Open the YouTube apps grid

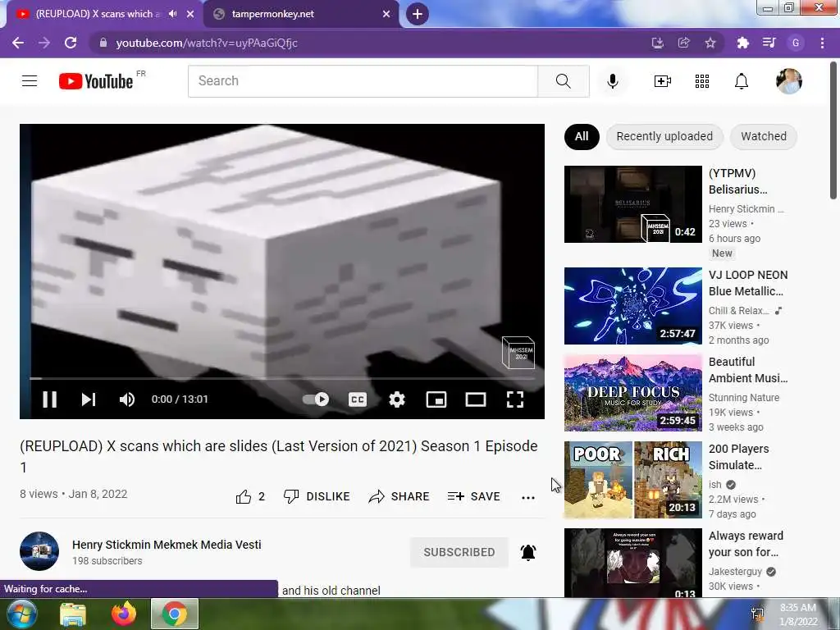702,81
